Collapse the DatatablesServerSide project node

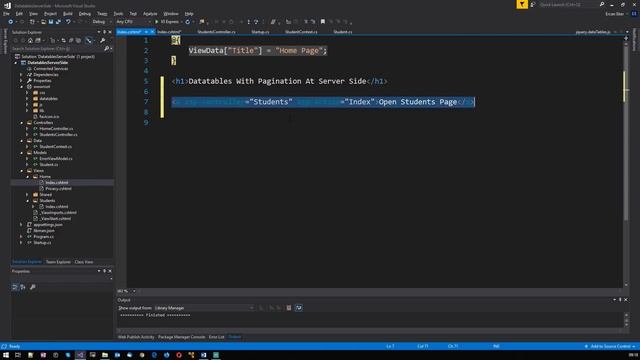16,63
